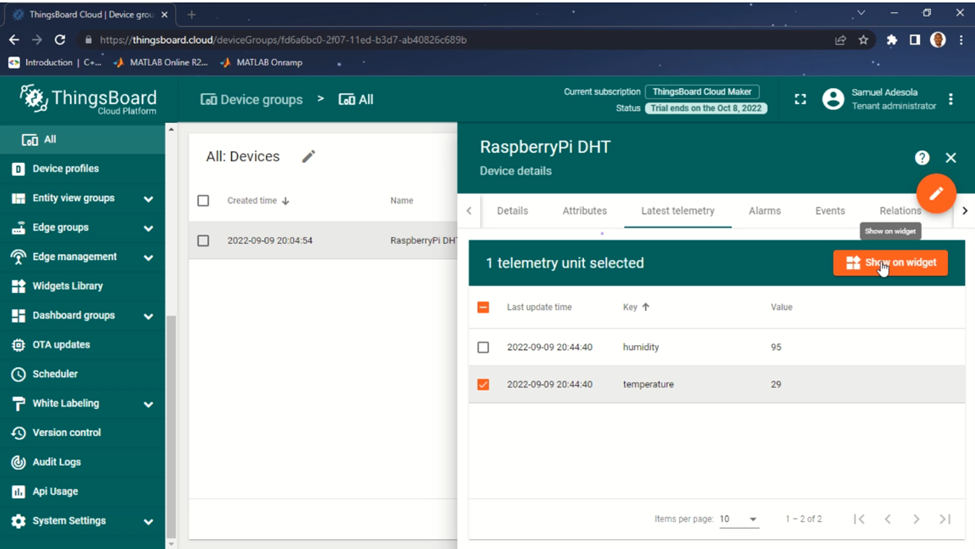Click Show on widget button
975x549 pixels.
[890, 263]
